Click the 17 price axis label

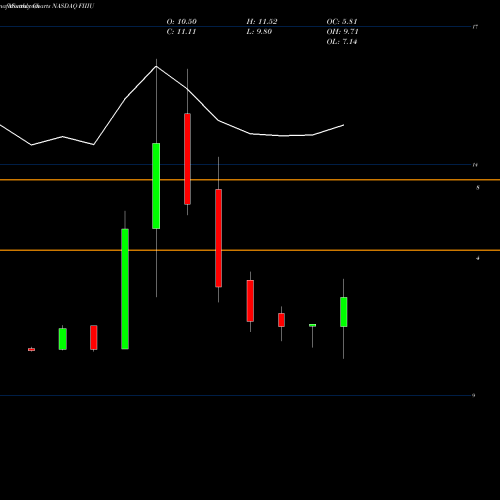tap(475, 27)
